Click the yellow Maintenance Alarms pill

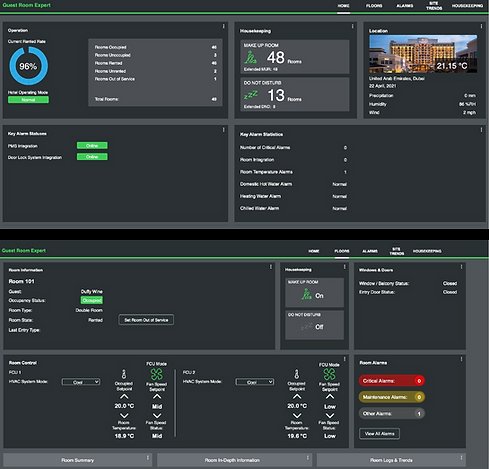[x=392, y=397]
